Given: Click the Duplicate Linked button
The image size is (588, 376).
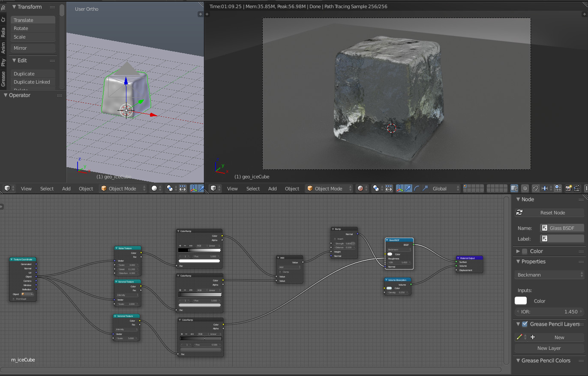Looking at the screenshot, I should (33, 82).
